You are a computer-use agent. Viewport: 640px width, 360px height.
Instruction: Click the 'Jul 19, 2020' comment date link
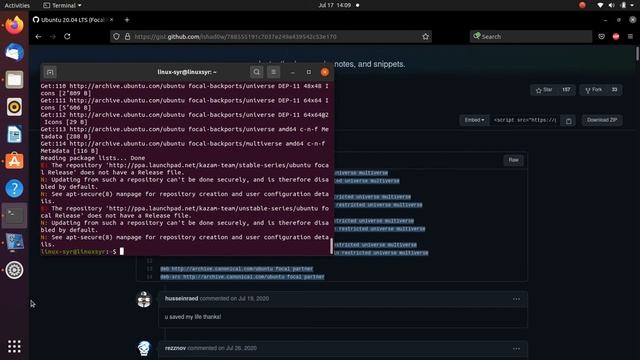pos(253,298)
